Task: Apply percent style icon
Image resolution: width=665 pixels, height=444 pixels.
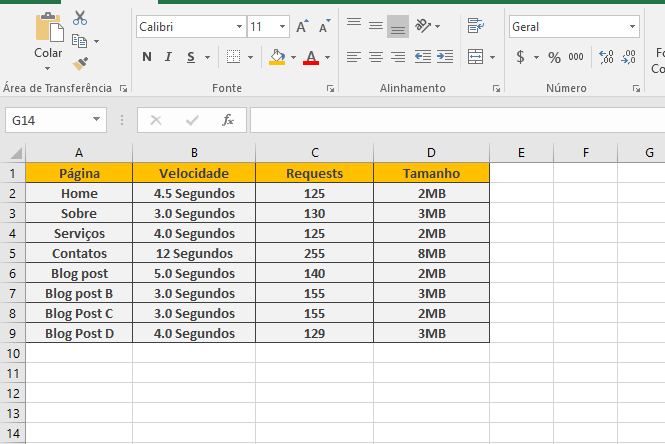Action: point(554,57)
